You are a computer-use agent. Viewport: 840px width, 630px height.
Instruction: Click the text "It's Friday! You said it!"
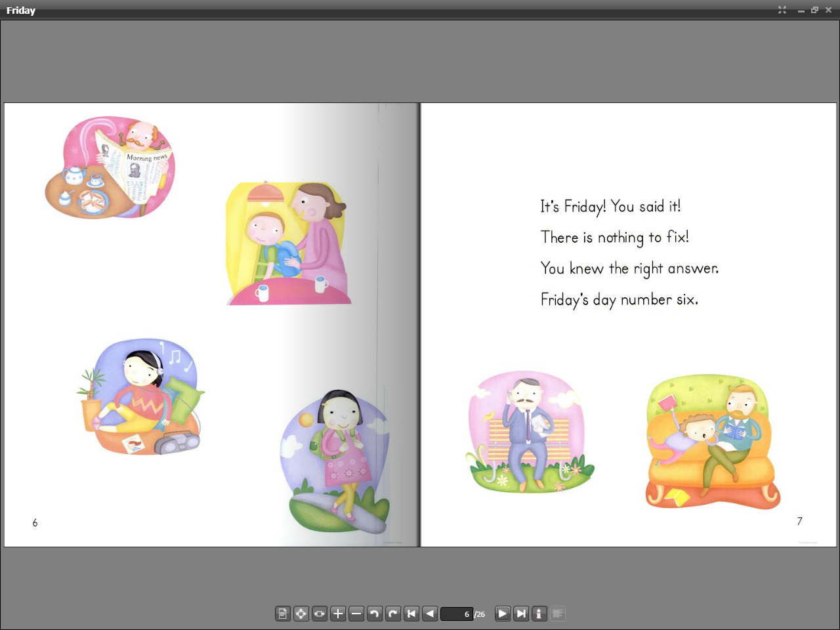[610, 207]
